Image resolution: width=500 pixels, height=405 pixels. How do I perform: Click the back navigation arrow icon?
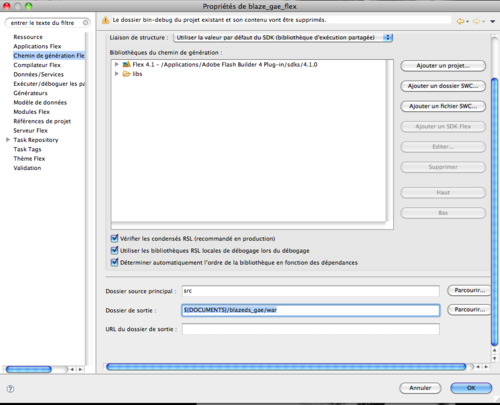[x=460, y=21]
